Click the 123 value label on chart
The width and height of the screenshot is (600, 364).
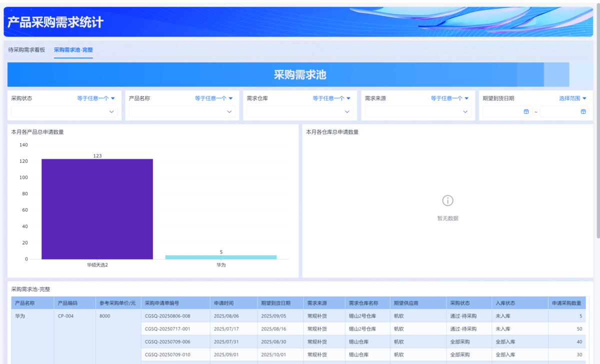coord(97,156)
